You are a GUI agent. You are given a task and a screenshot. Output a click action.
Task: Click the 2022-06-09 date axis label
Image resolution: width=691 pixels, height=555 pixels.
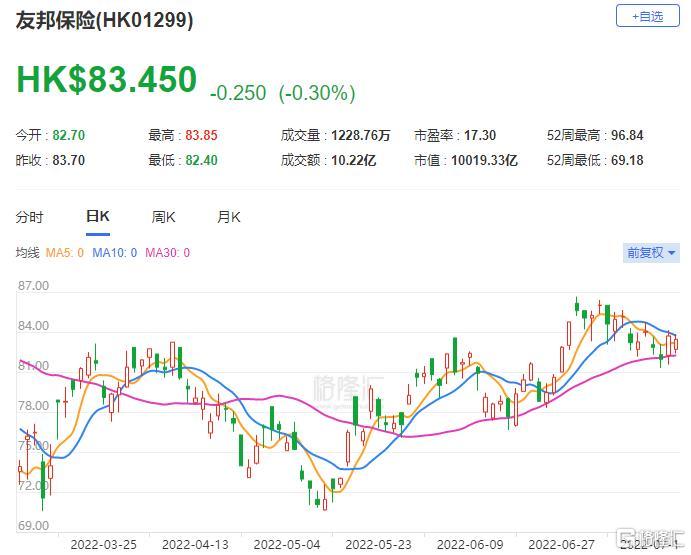tap(470, 545)
